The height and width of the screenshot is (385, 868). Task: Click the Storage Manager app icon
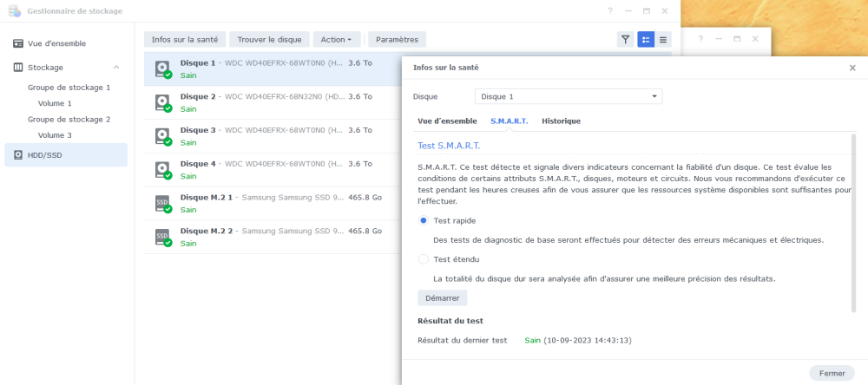(x=13, y=11)
